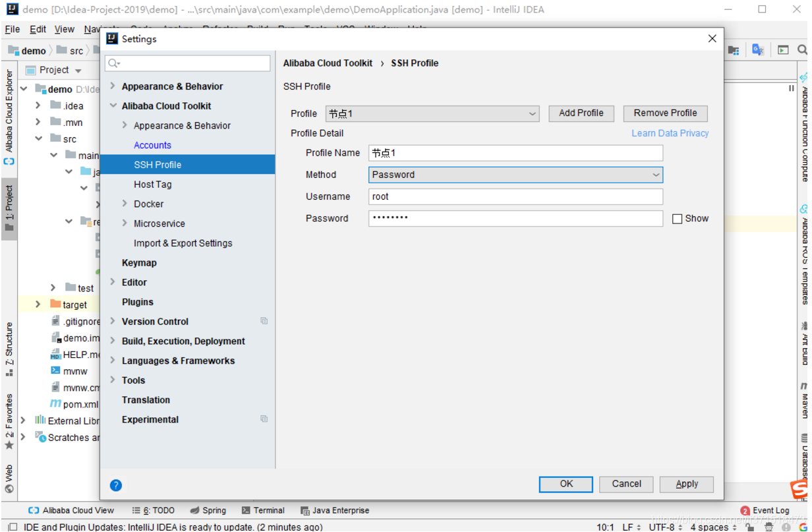Open the Database tool window on right
812x532 pixels.
[x=805, y=455]
